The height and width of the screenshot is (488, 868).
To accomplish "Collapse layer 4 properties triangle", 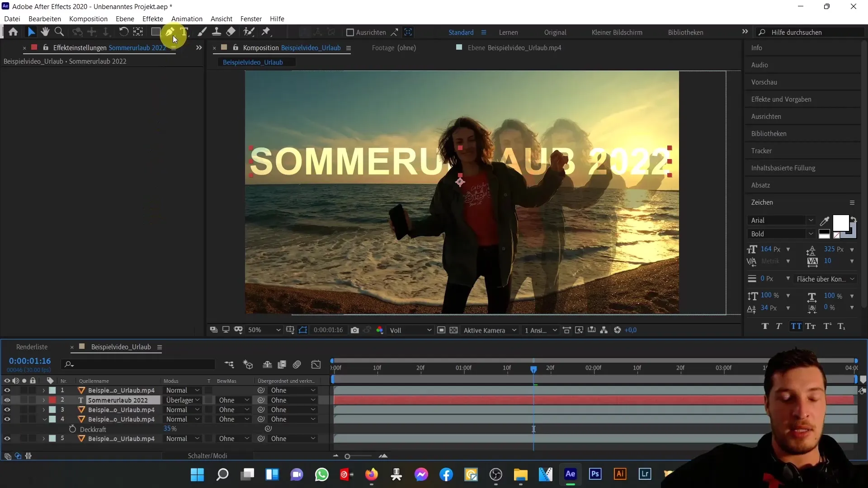I will [44, 419].
